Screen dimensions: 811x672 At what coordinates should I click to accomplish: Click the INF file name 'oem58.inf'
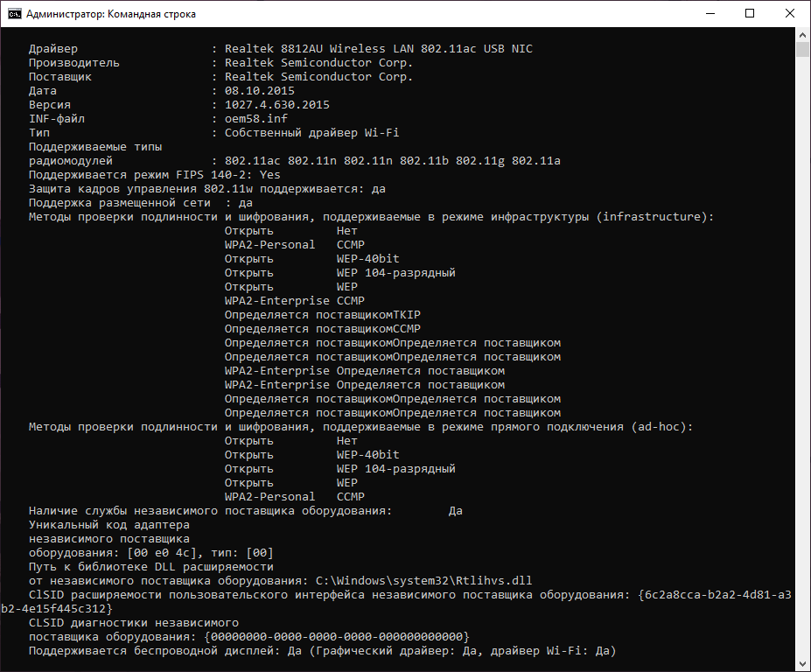[256, 118]
